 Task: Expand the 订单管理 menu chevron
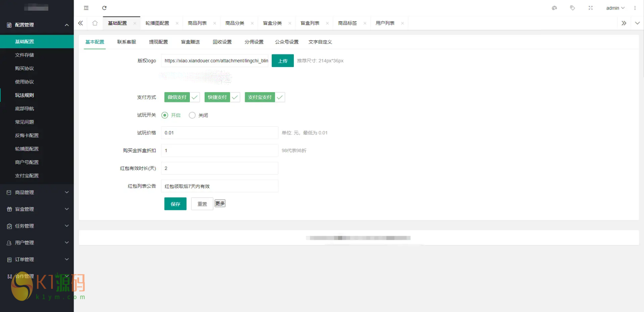(x=67, y=259)
